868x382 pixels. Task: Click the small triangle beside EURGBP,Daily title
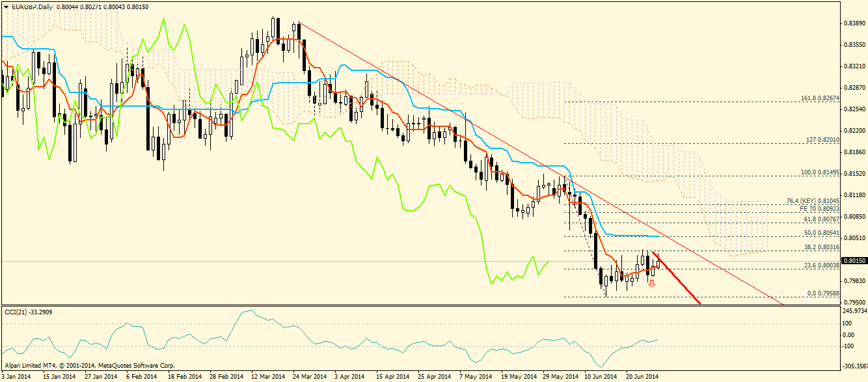[x=7, y=6]
